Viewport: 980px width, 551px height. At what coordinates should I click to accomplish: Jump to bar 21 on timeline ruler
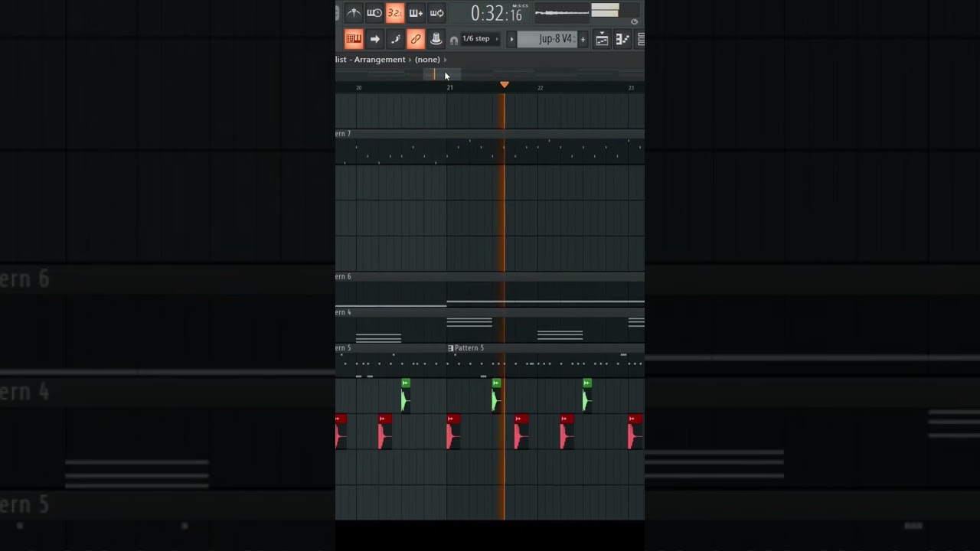(x=449, y=88)
